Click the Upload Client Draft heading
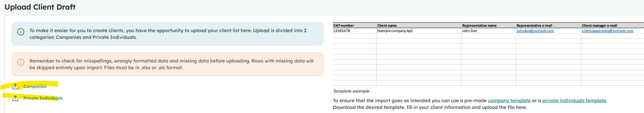 40,7
